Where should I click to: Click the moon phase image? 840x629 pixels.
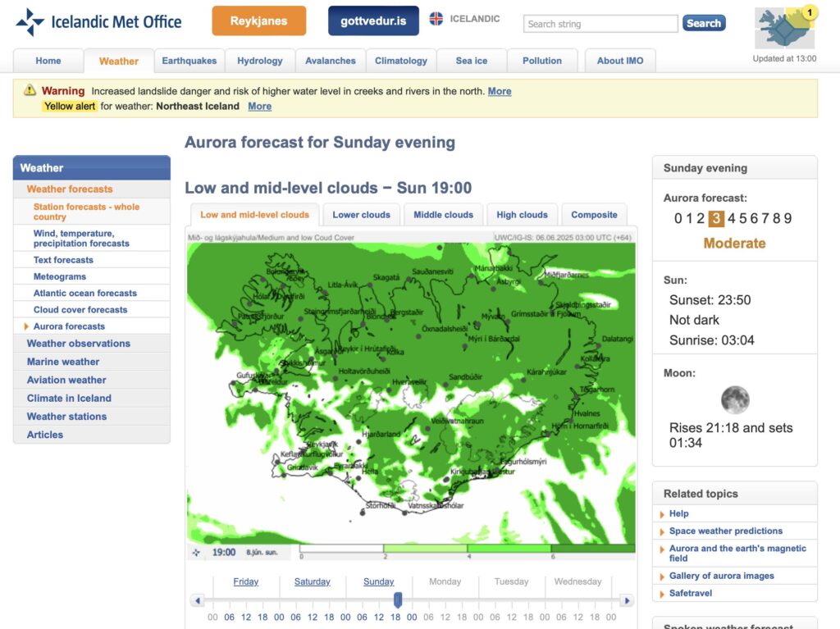[x=735, y=400]
